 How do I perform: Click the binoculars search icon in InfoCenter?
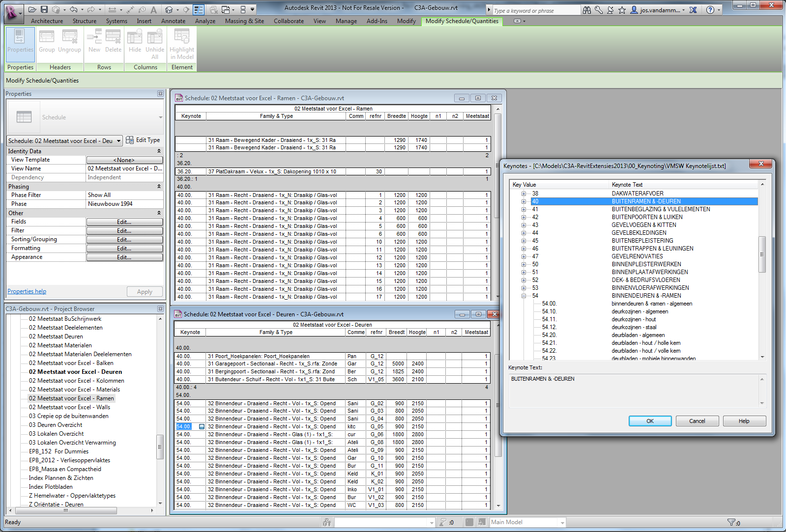[x=587, y=10]
